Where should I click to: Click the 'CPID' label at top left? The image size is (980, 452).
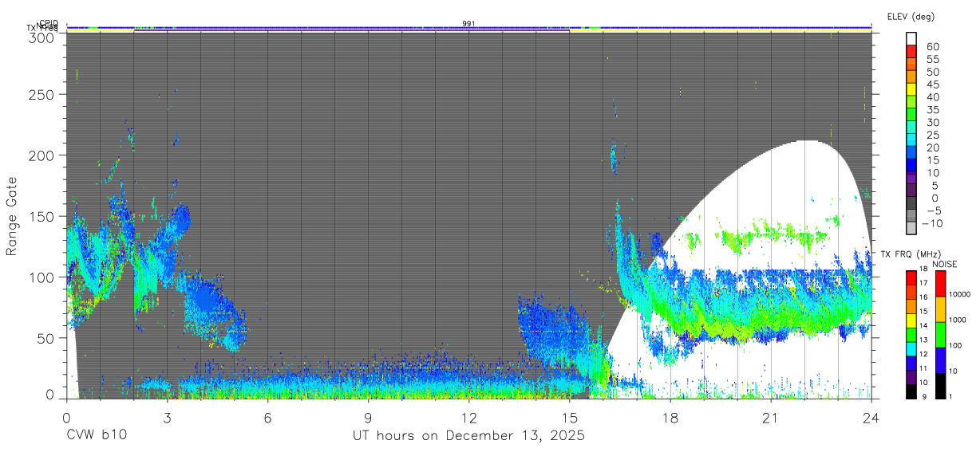[49, 23]
